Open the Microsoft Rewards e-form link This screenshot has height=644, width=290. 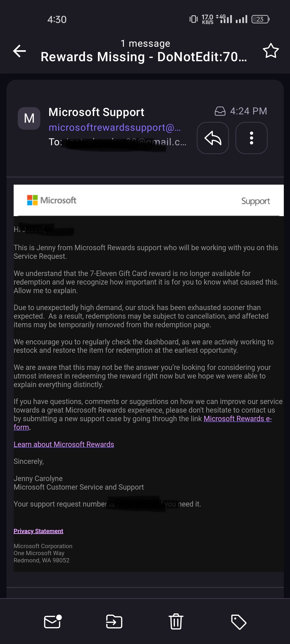pyautogui.click(x=238, y=419)
